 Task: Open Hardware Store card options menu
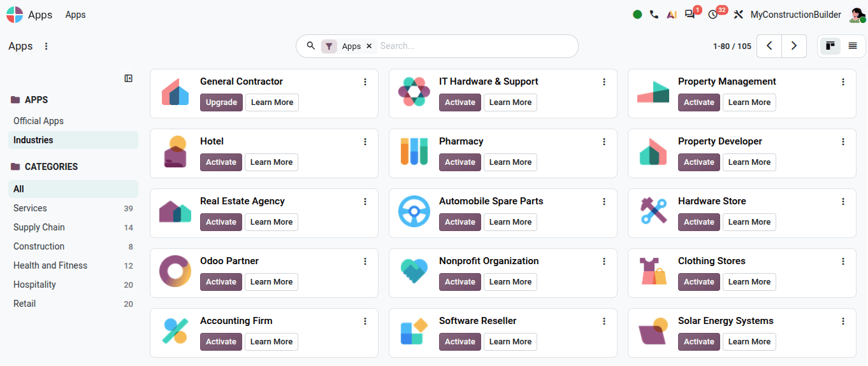click(x=843, y=201)
